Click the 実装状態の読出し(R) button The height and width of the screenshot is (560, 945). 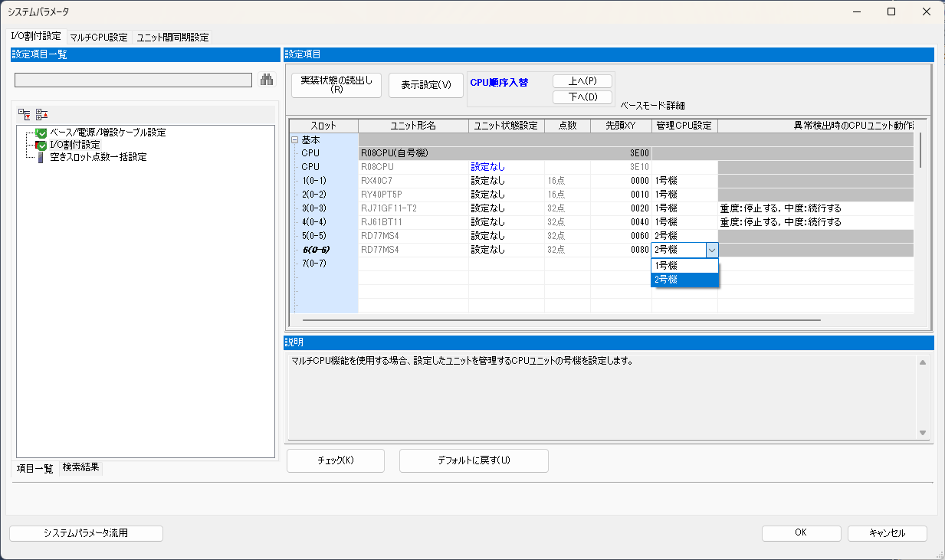tap(336, 85)
